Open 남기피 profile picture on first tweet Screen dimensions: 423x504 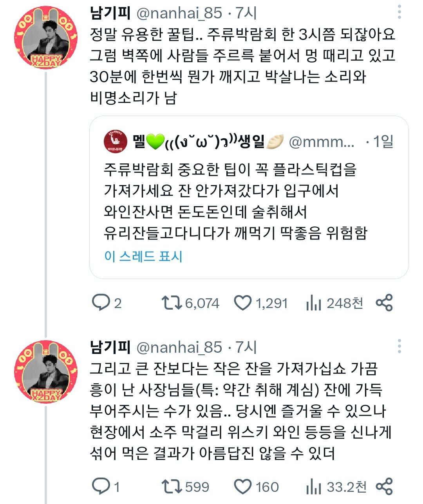(46, 37)
